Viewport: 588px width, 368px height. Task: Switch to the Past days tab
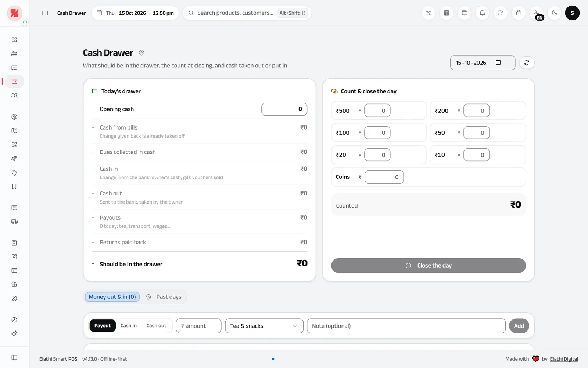tap(164, 297)
